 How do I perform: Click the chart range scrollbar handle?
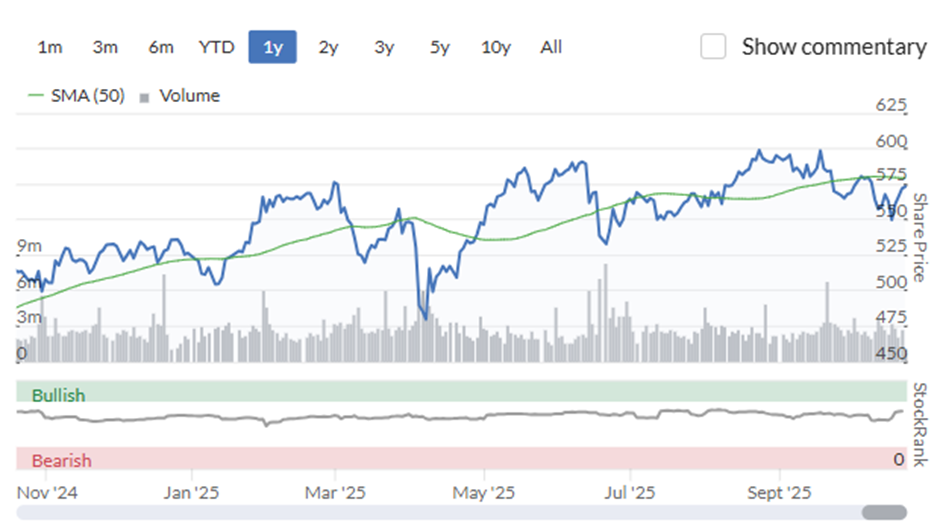(884, 512)
